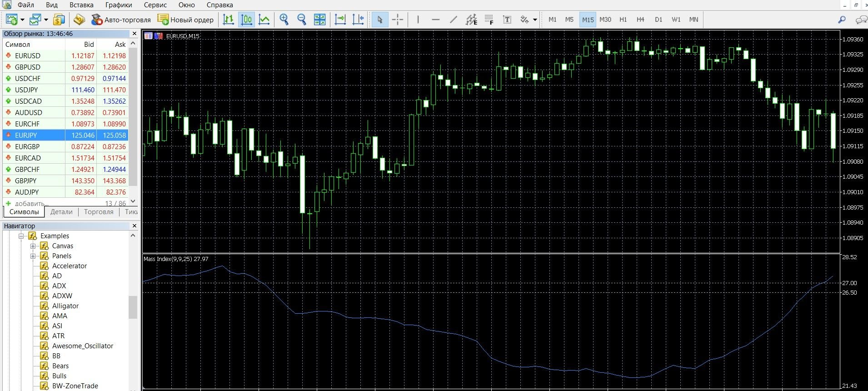868x391 pixels.
Task: Switch timeframe to M1
Action: 552,20
